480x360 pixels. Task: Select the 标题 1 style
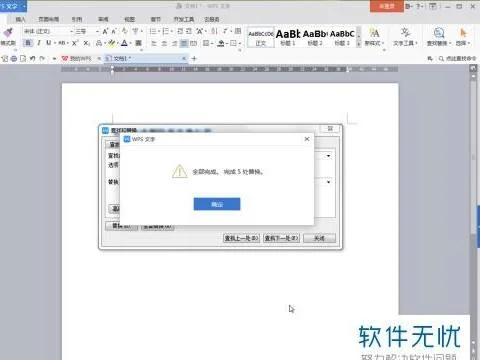288,37
